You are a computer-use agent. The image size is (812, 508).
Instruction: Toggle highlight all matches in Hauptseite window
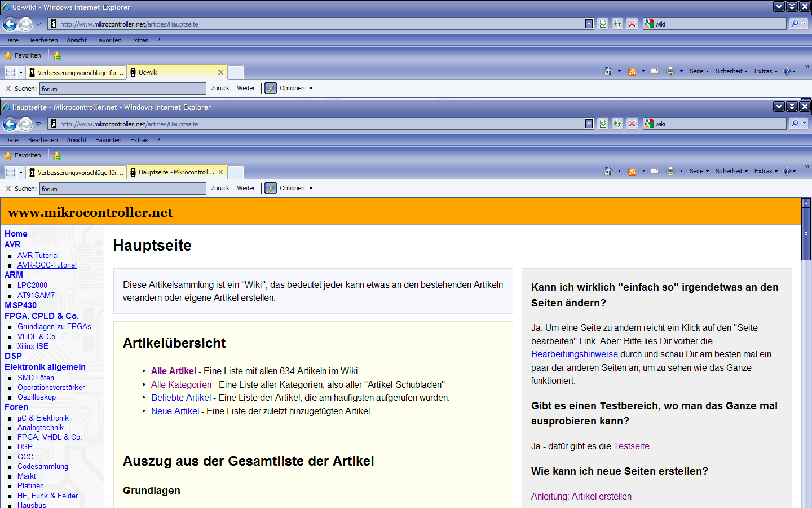pyautogui.click(x=271, y=188)
